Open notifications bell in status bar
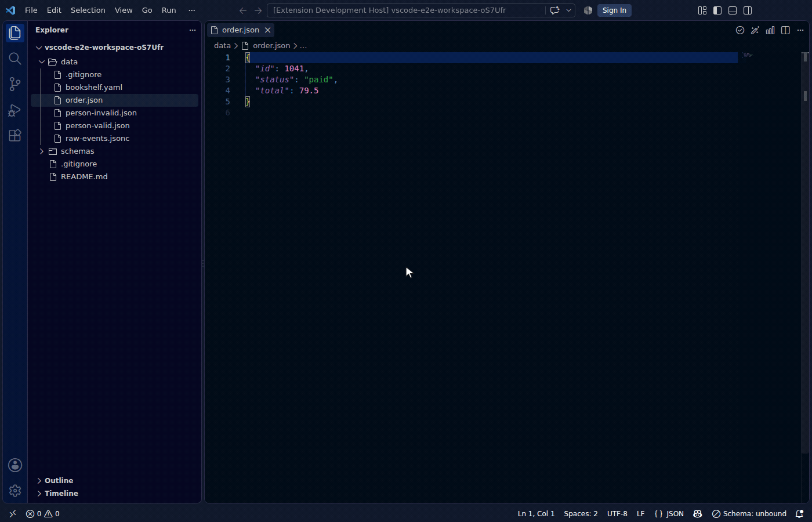This screenshot has width=812, height=522. click(x=799, y=514)
